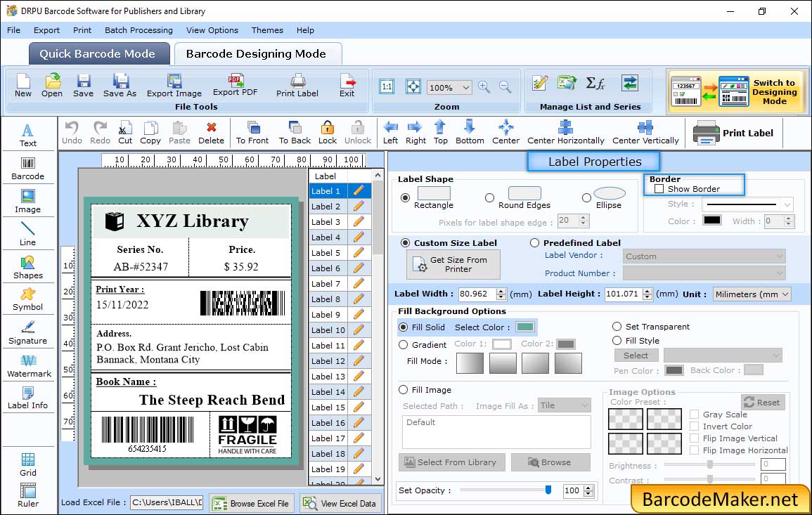Click Get Size From Printer button
Viewport: 812px width, 515px height.
click(453, 264)
